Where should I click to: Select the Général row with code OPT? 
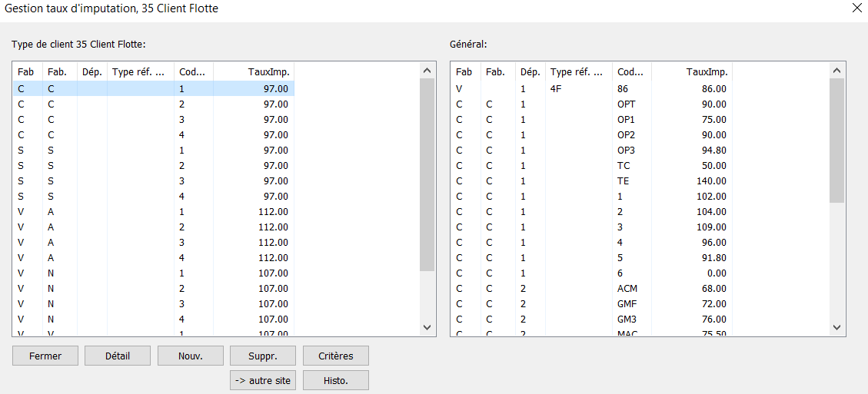591,104
